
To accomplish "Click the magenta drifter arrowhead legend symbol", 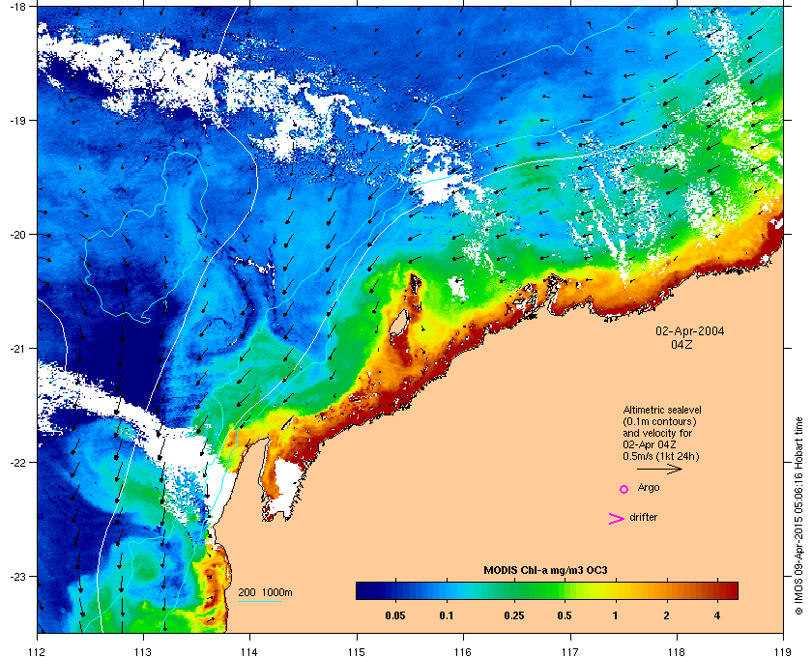I will [617, 518].
